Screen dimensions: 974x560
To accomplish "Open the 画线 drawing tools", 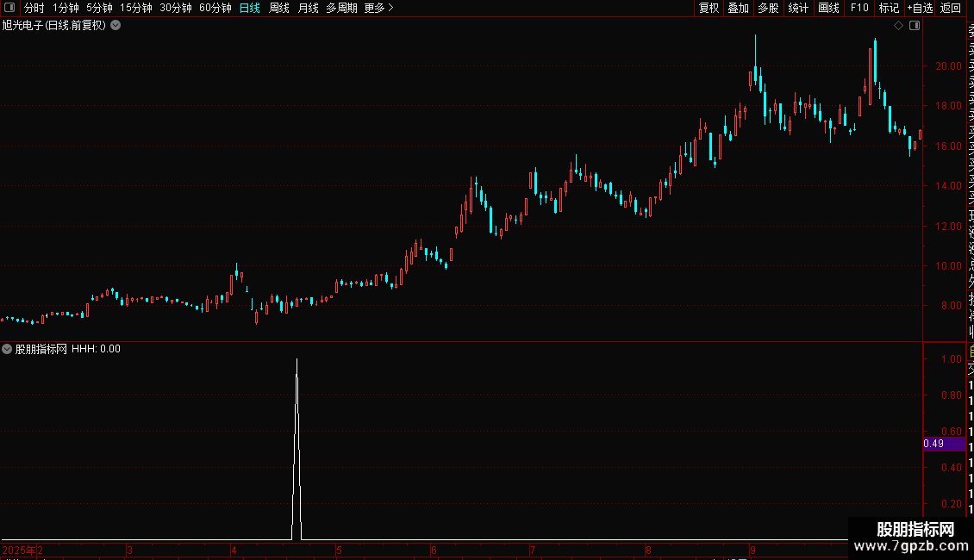I will point(828,8).
